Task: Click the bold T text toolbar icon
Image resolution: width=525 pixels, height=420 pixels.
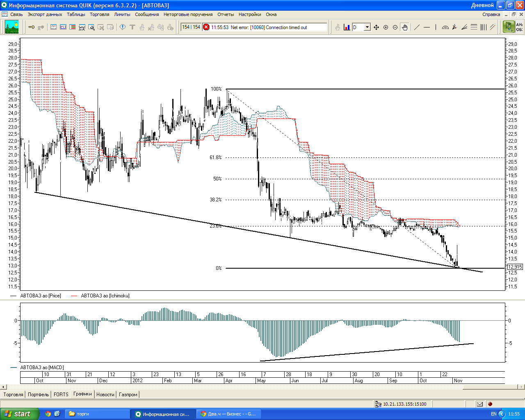Action: [x=132, y=27]
